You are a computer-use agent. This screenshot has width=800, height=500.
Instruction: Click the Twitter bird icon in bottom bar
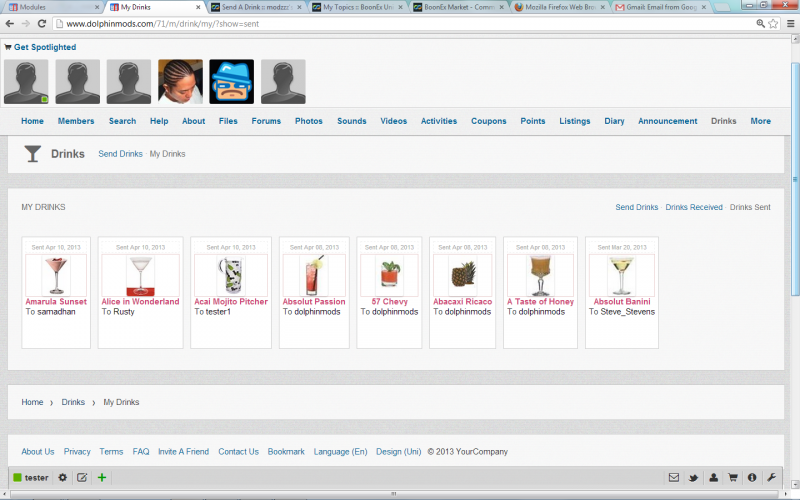693,478
